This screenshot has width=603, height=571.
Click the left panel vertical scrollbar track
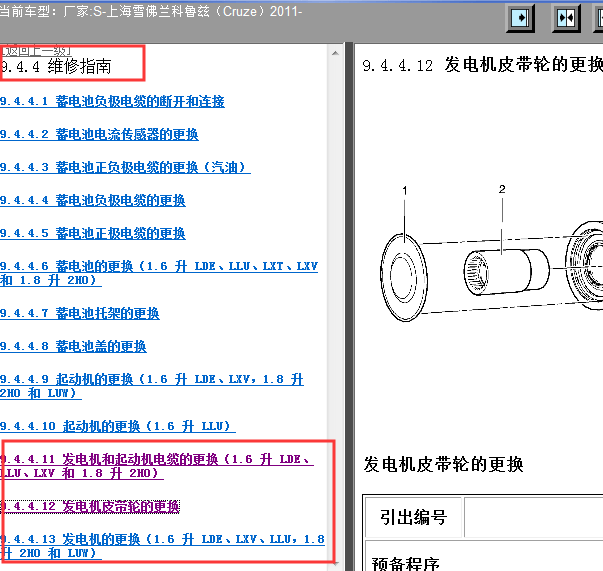335,308
